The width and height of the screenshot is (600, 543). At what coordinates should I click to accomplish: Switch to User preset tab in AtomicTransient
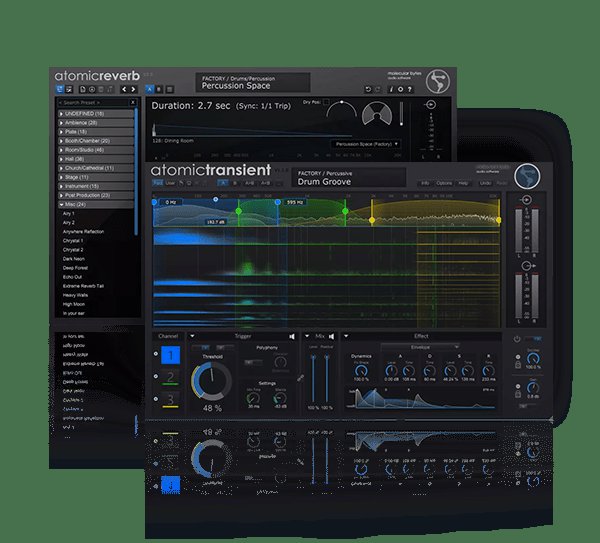point(170,183)
